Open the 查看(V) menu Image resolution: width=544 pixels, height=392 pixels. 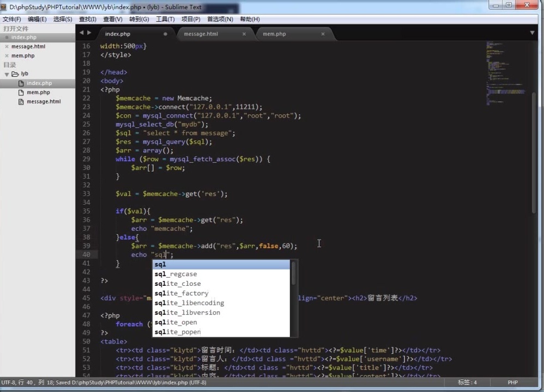click(x=113, y=19)
